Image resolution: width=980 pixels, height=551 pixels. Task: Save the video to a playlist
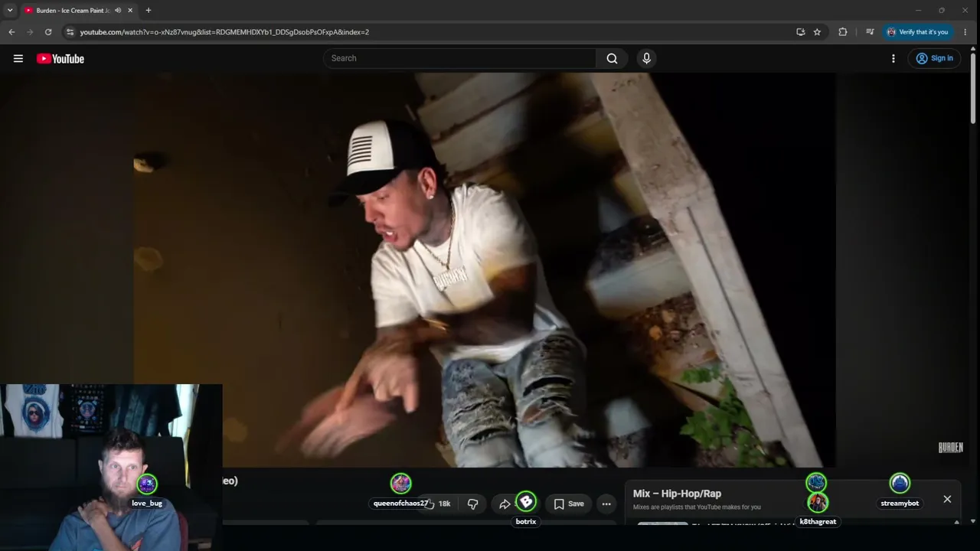(x=569, y=504)
